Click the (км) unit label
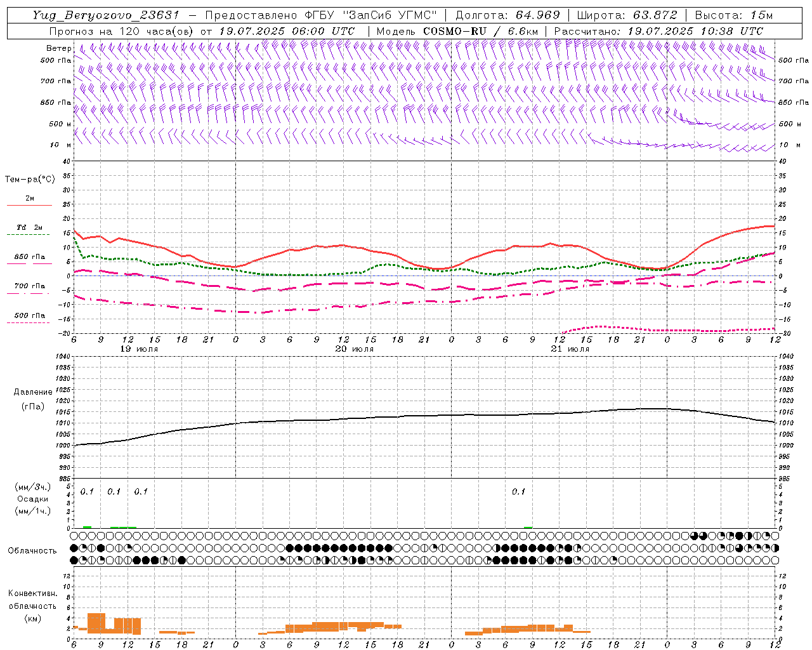Viewport: 812px width, 650px height. point(33,618)
